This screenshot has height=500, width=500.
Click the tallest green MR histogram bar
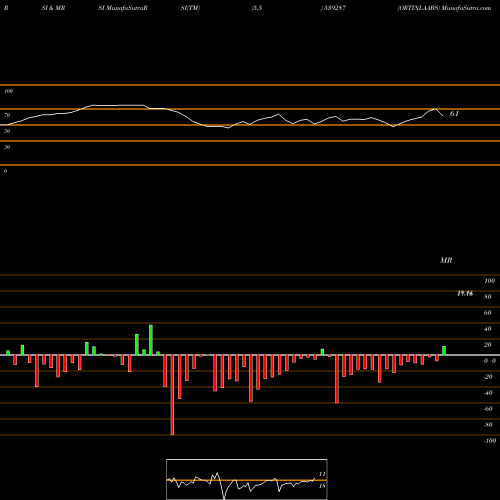click(151, 340)
